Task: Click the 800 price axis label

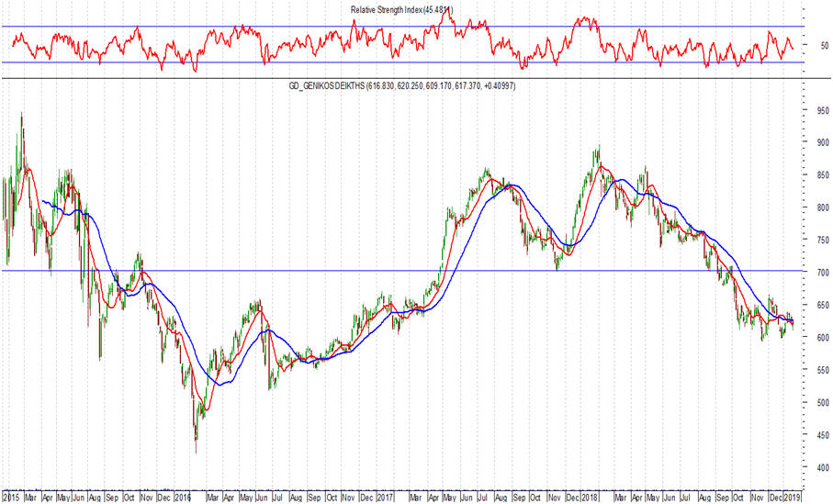Action: pos(822,207)
